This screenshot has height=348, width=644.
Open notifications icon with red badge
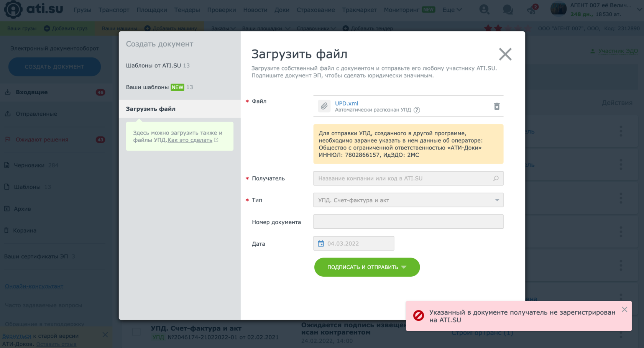coord(532,10)
